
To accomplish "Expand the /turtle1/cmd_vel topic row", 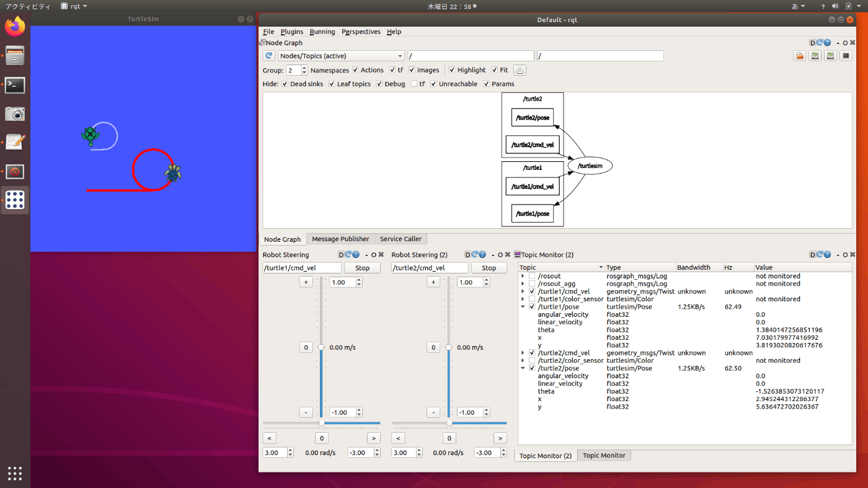I will point(523,291).
